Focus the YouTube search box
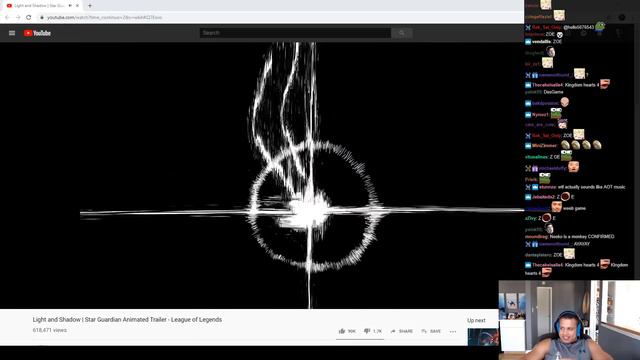The image size is (640, 360). [x=295, y=33]
